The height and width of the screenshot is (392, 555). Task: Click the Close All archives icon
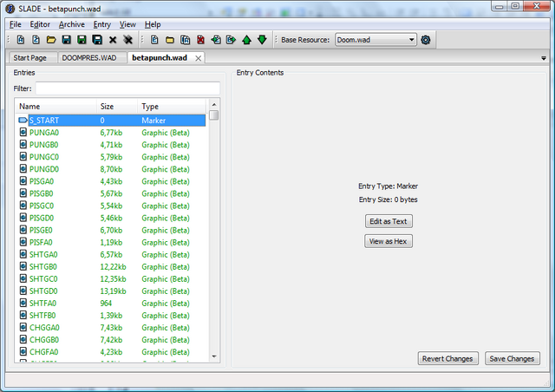[127, 40]
